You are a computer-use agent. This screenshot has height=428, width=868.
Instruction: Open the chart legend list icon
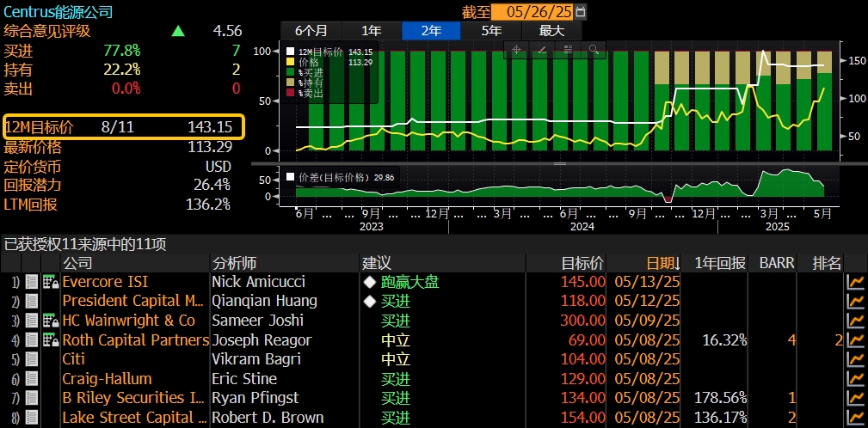pos(568,50)
